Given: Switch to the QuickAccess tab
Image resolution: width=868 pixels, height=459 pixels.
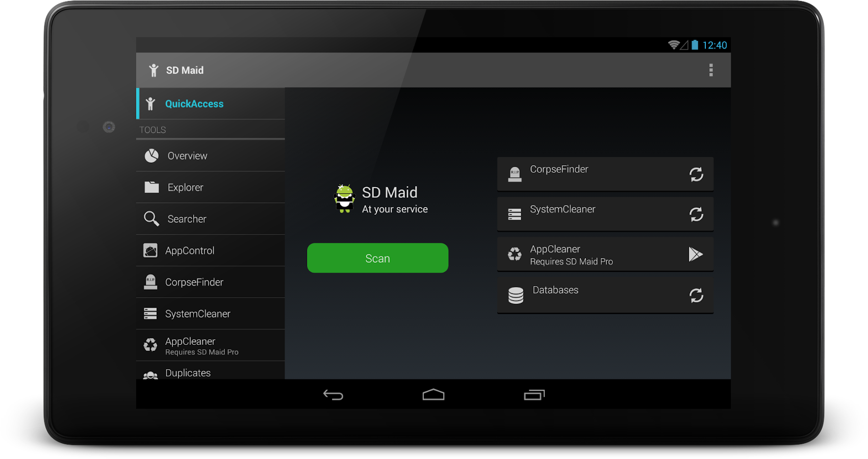Looking at the screenshot, I should pyautogui.click(x=194, y=104).
